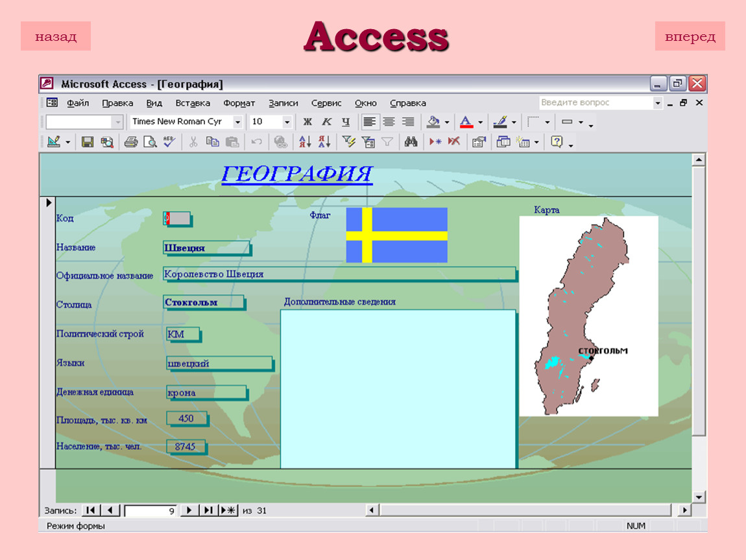The width and height of the screenshot is (746, 560).
Task: Click the Sweden flag image
Action: click(397, 235)
